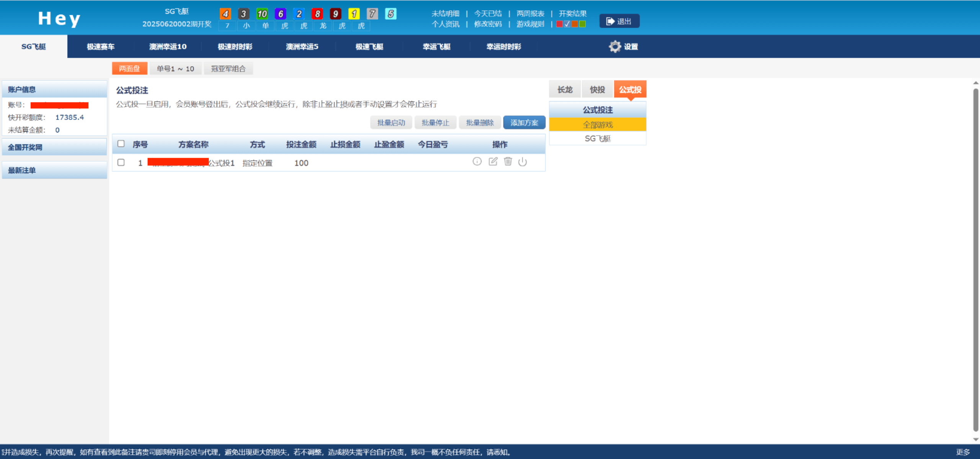Click the 退出 logout button
The width and height of the screenshot is (980, 459).
[619, 21]
